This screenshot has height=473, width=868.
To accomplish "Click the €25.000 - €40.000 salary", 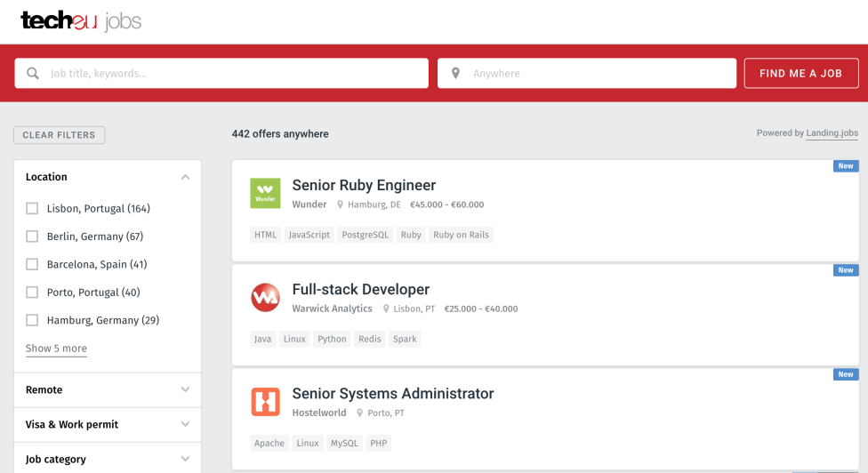I will coord(481,309).
